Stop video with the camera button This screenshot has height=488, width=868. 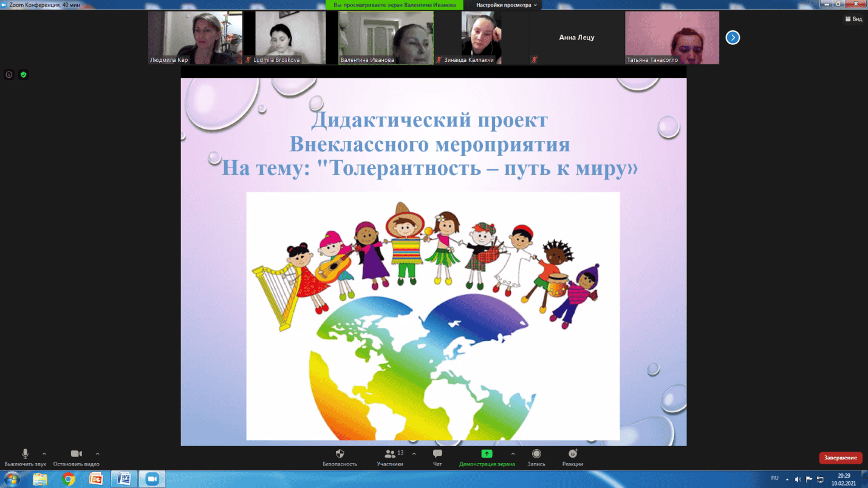(76, 454)
